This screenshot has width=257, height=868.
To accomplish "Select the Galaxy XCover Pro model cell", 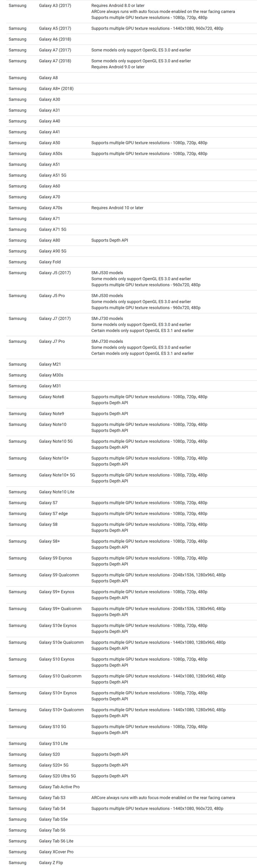I will point(56,852).
